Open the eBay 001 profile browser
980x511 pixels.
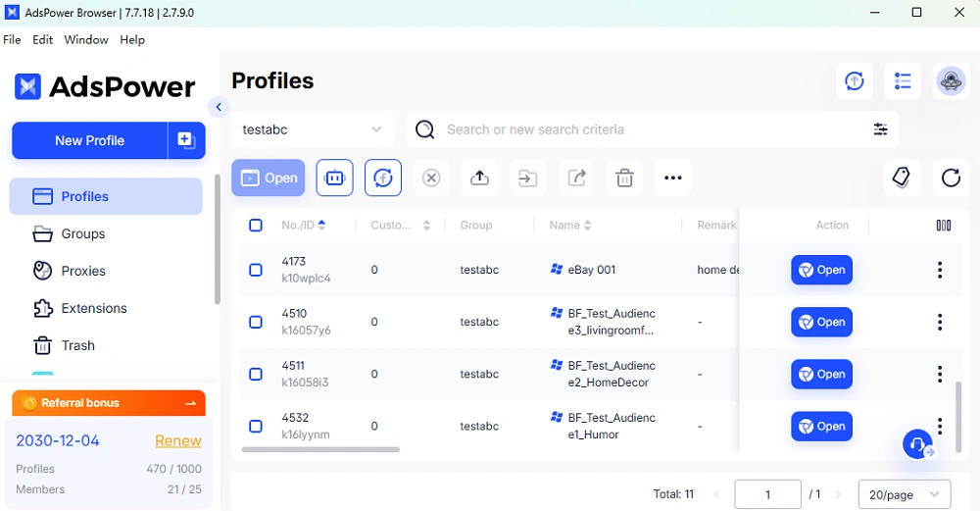click(821, 270)
